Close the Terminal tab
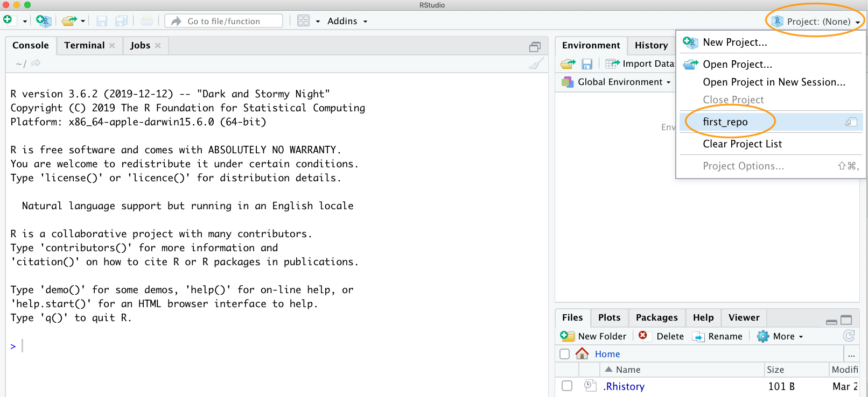868x397 pixels. [x=112, y=45]
